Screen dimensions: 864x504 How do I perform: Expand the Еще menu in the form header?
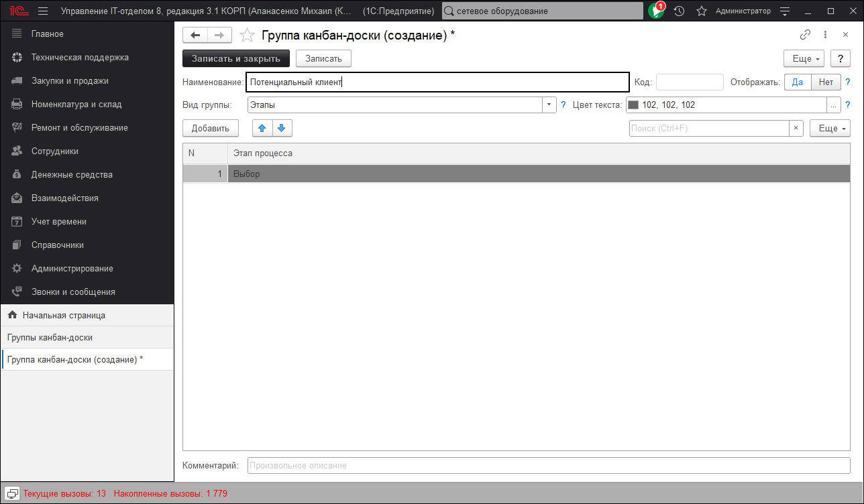click(803, 58)
